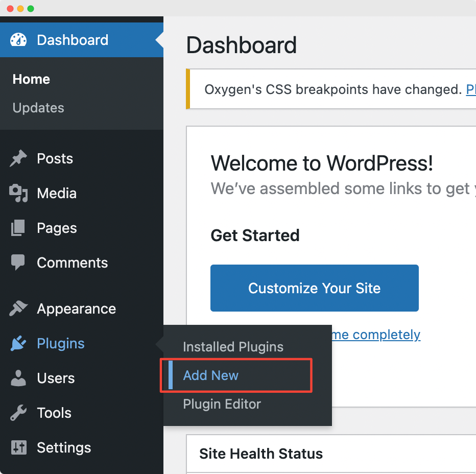Click the Media camera-and-note icon
Screen dimensions: 476x474
[18, 193]
